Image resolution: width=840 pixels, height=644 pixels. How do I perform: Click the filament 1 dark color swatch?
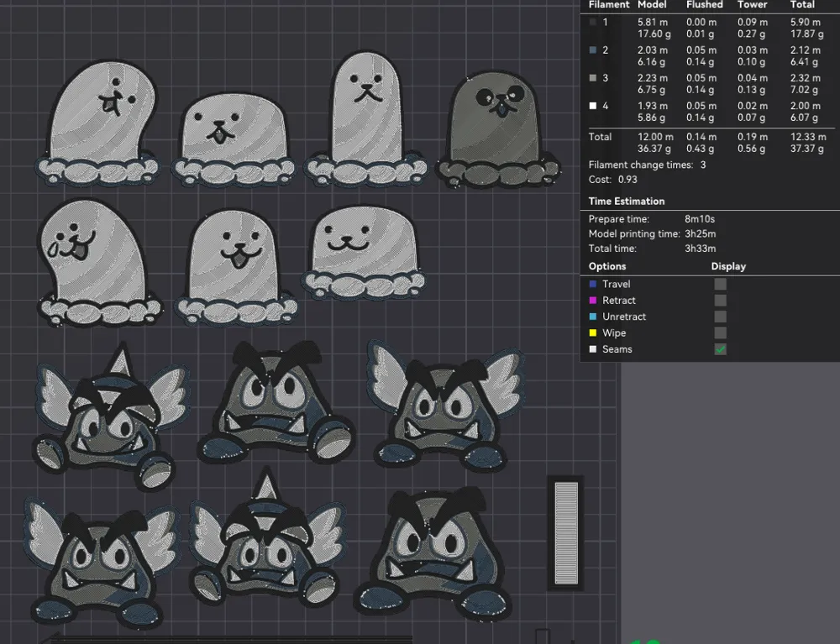[x=592, y=23]
